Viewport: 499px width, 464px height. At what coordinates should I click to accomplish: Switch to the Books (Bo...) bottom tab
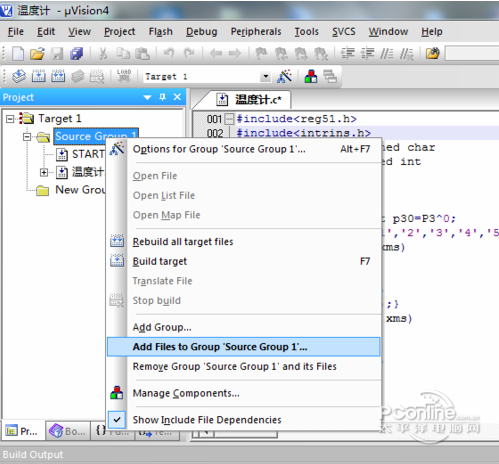[68, 431]
